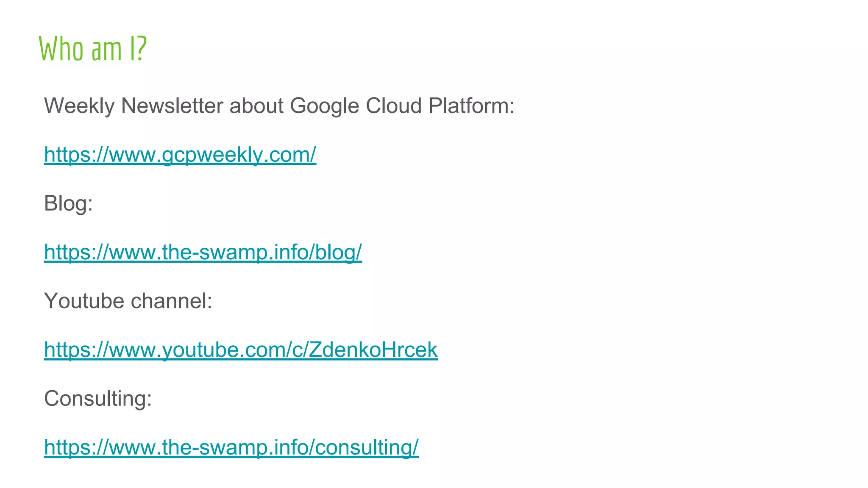Viewport: 868px width, 488px height.
Task: Click the 'Consulting:' label text
Action: tap(98, 399)
